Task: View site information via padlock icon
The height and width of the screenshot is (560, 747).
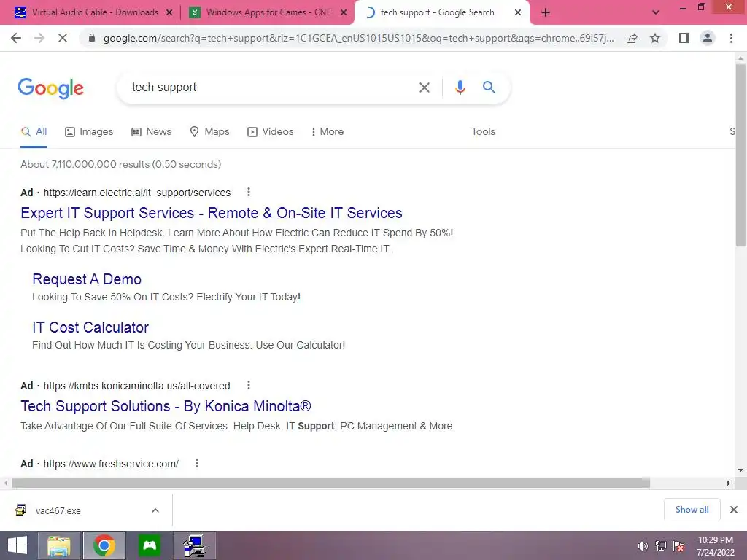Action: (92, 38)
